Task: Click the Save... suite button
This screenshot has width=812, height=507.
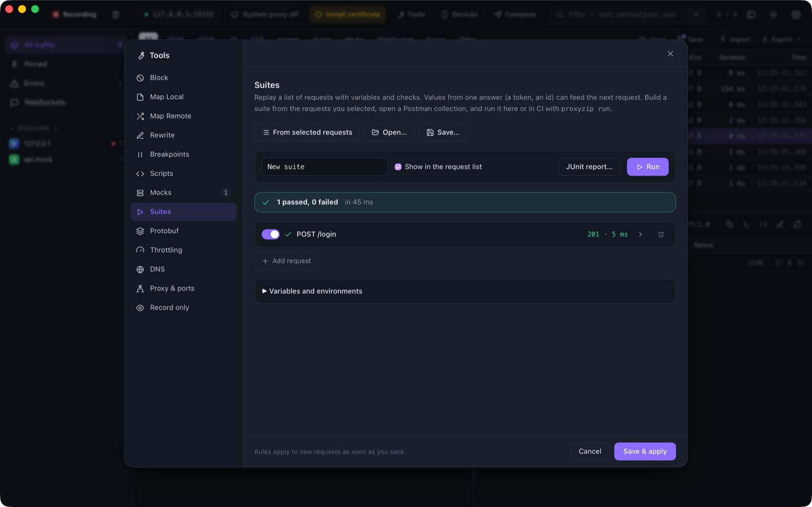Action: pyautogui.click(x=443, y=132)
